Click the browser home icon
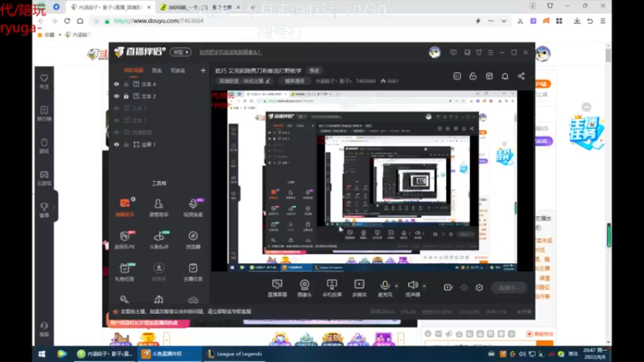The image size is (644, 362). coord(80,21)
